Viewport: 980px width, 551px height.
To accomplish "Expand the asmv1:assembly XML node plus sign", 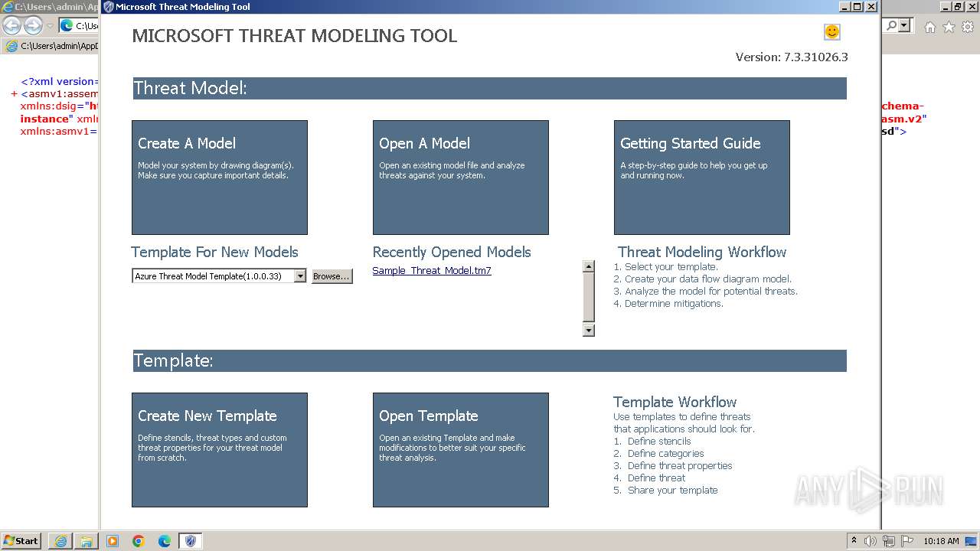I will 15,94.
